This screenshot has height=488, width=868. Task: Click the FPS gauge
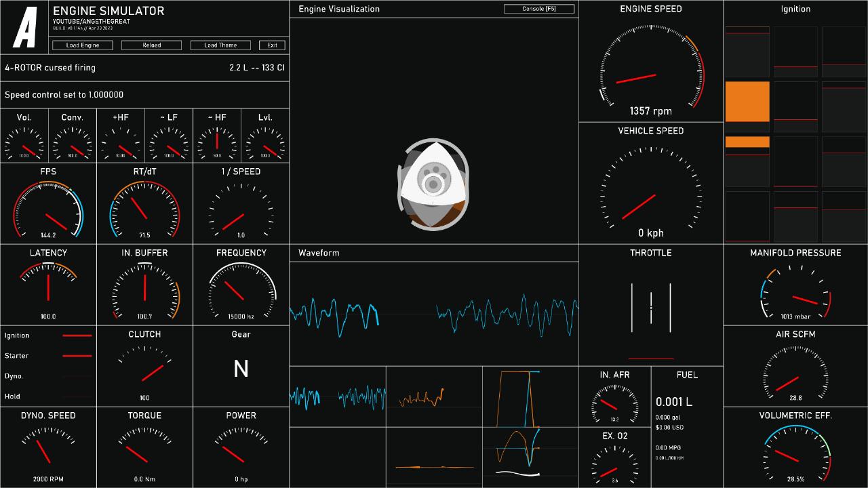click(x=48, y=211)
